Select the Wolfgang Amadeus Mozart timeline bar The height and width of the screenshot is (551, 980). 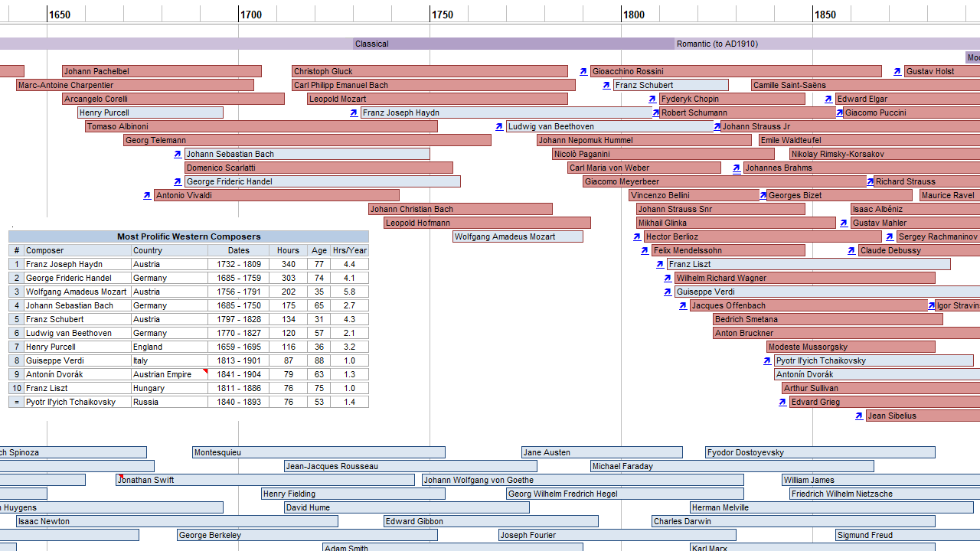(x=518, y=236)
